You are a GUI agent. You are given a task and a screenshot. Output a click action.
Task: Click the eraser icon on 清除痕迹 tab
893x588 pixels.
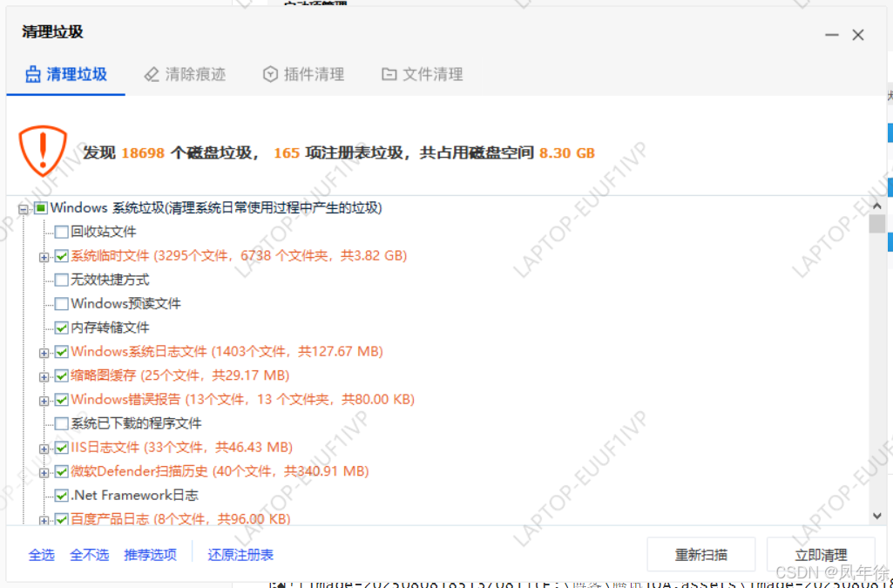pos(152,75)
